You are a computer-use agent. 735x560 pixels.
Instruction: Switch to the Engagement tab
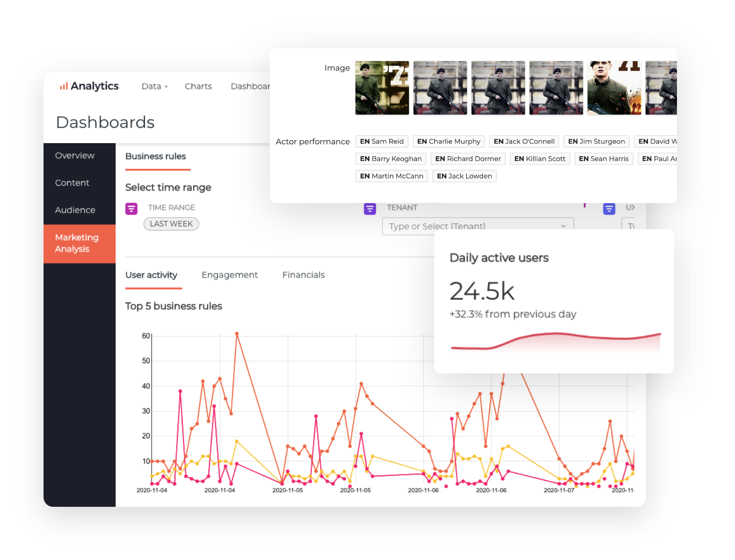tap(229, 275)
